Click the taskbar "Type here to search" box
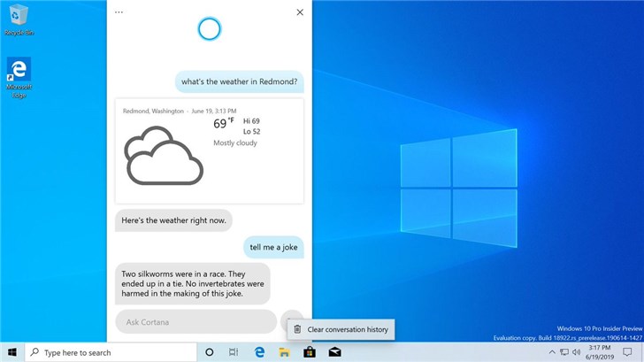The image size is (644, 362). click(x=106, y=352)
